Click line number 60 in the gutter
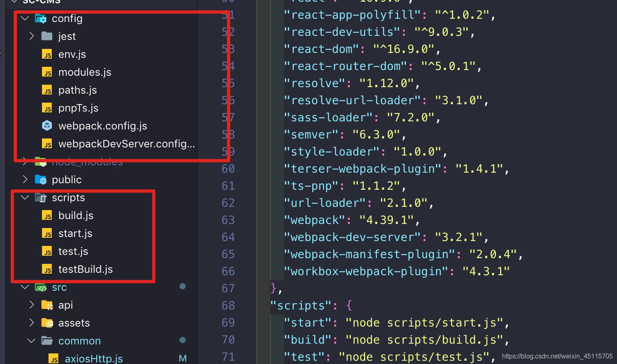Screen dimensions: 617x364 pyautogui.click(x=228, y=169)
